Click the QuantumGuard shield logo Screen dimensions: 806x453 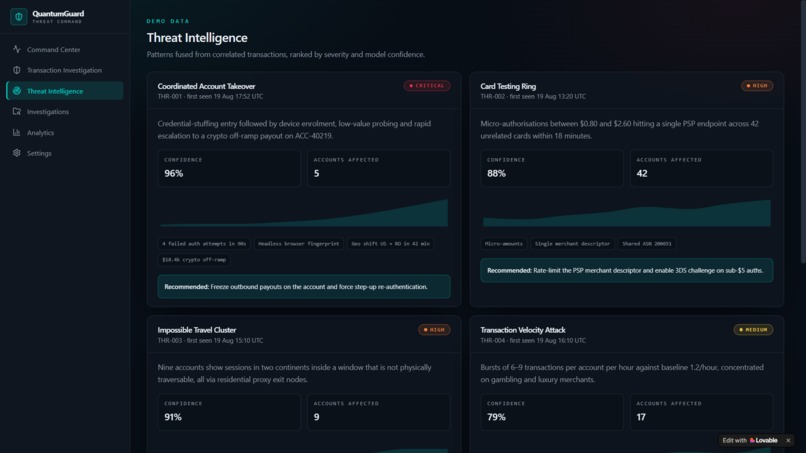click(19, 17)
